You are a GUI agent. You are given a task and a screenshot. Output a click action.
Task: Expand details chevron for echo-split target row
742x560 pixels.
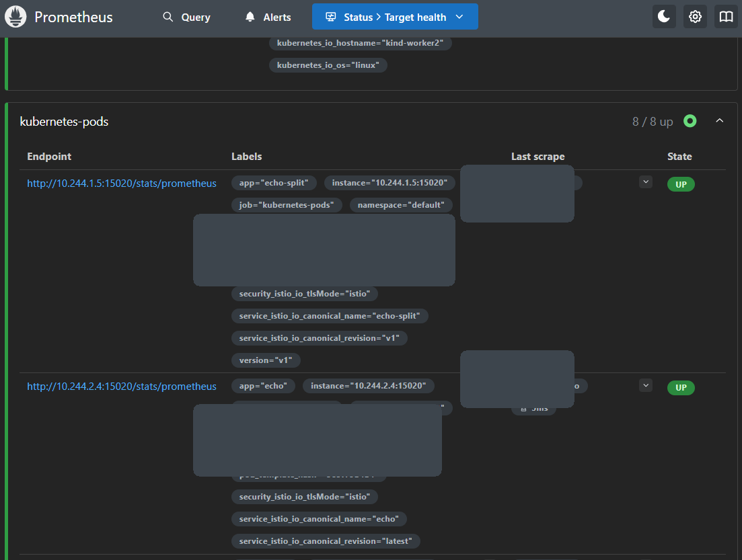coord(646,182)
